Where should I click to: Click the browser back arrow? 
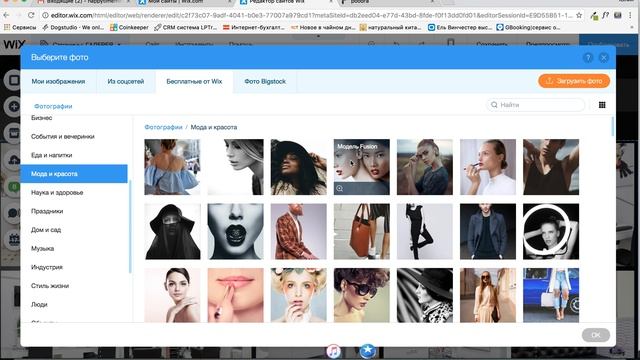[6, 15]
